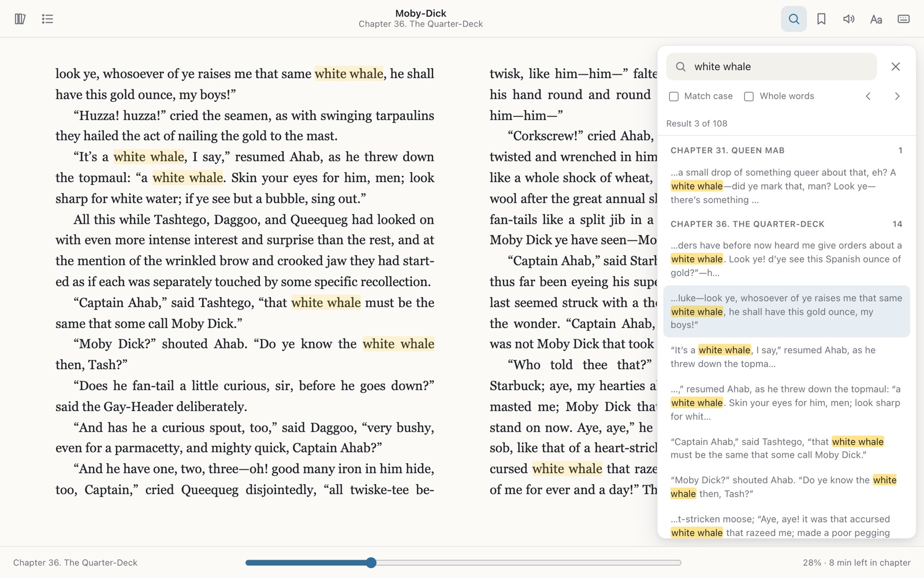Open the 'It's a white whale, I say' result
The height and width of the screenshot is (578, 924).
tap(787, 357)
